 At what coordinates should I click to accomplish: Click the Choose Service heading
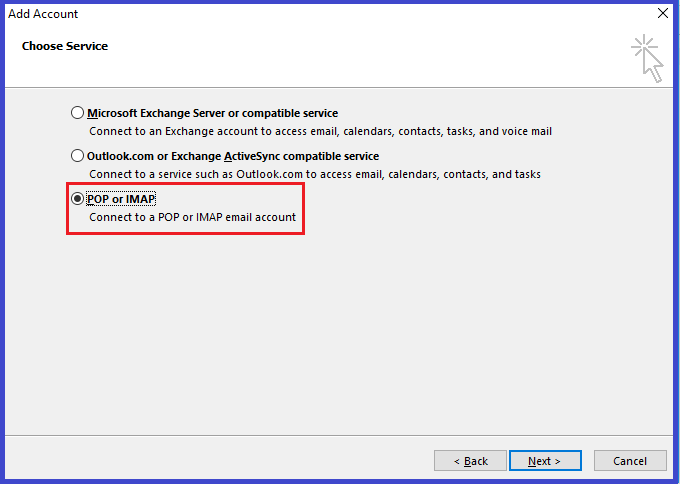65,46
